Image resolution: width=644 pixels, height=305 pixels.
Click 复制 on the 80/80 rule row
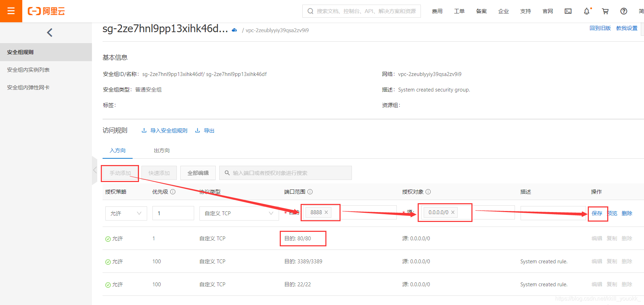pyautogui.click(x=612, y=238)
